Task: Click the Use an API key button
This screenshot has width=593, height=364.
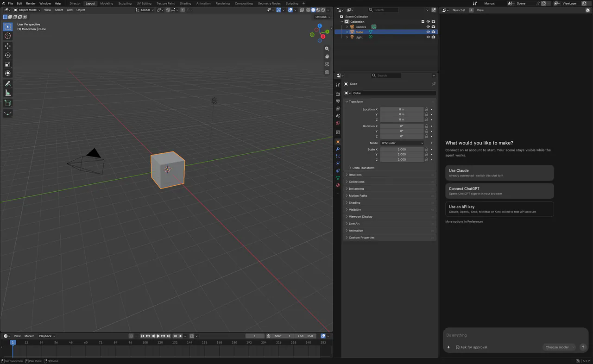Action: point(499,209)
